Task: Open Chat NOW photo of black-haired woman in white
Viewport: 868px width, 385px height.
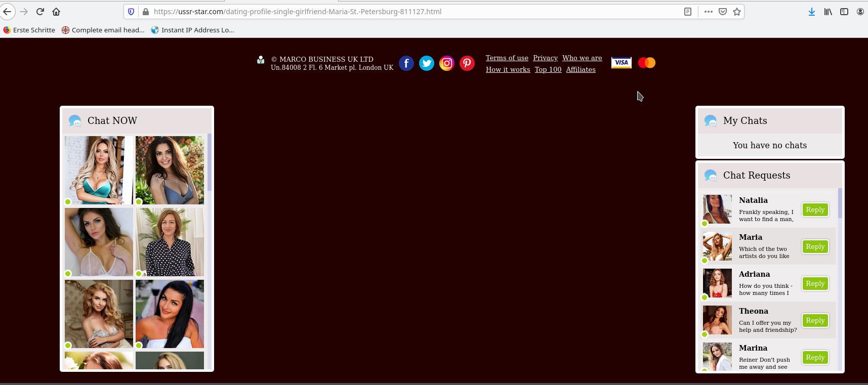Action: click(x=170, y=314)
